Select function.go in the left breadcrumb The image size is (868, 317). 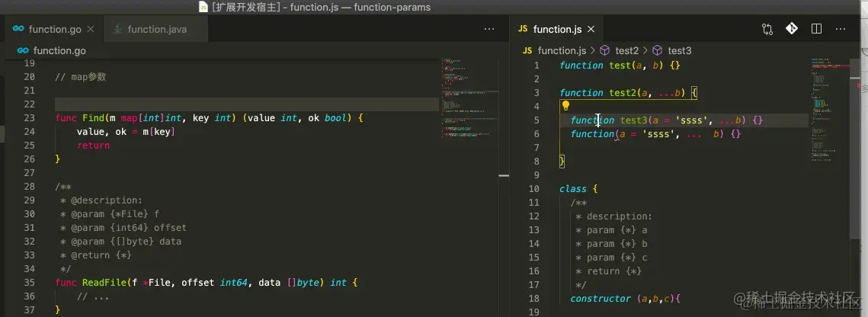(59, 50)
